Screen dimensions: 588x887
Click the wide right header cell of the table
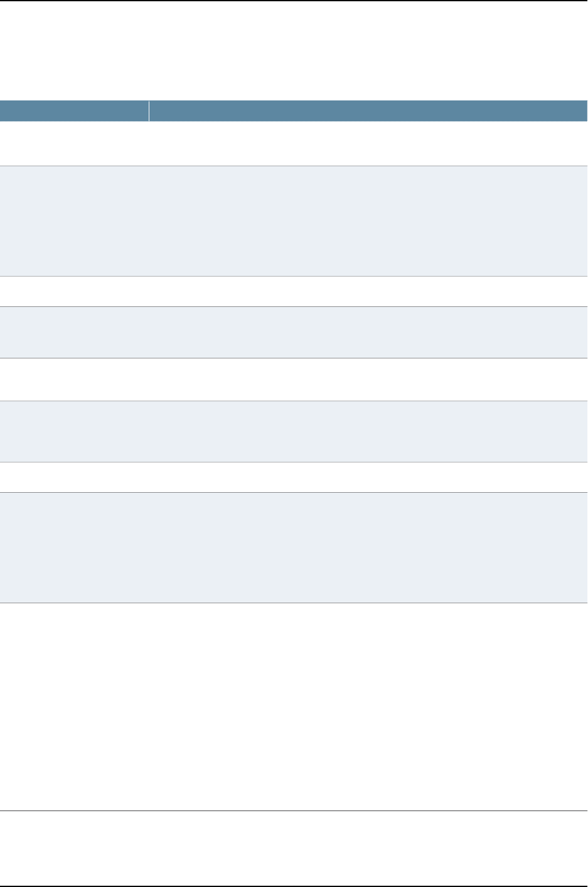click(x=368, y=110)
